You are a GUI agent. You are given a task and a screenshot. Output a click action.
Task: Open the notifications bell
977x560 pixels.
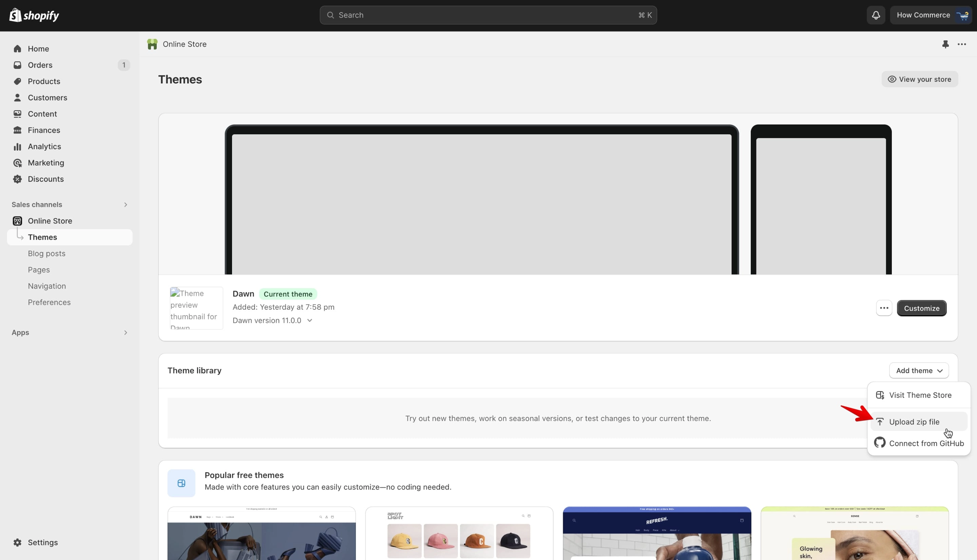click(x=876, y=15)
